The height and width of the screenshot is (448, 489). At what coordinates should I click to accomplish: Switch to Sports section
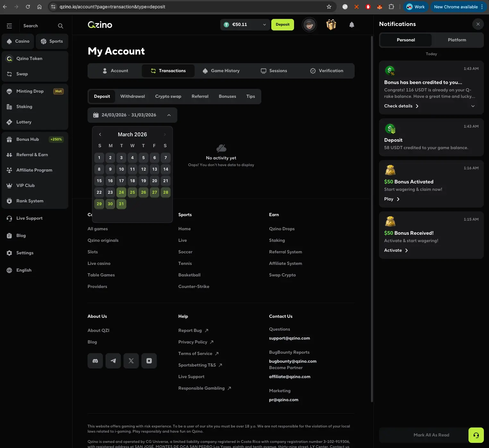pos(52,41)
